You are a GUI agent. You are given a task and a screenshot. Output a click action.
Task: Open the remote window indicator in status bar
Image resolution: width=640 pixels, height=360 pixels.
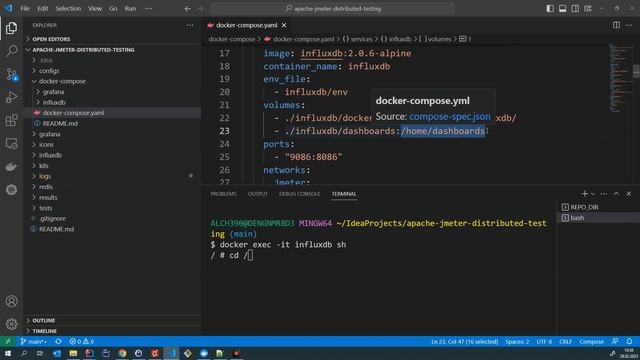pyautogui.click(x=8, y=341)
